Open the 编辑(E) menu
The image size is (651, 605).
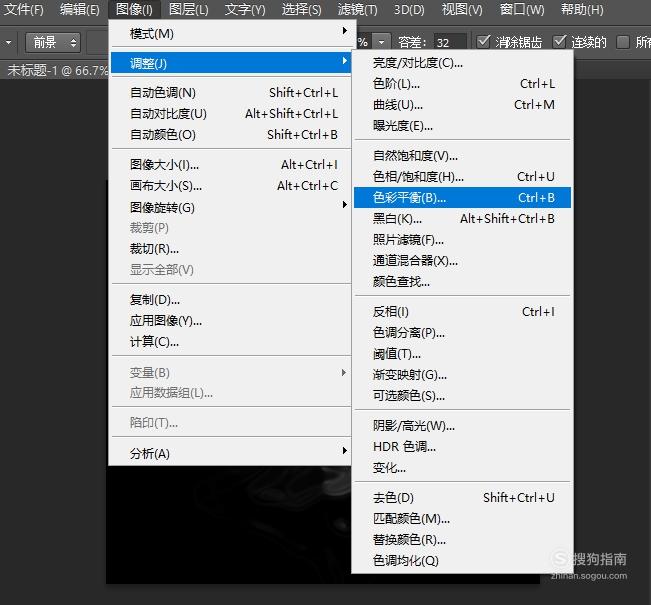pos(79,9)
